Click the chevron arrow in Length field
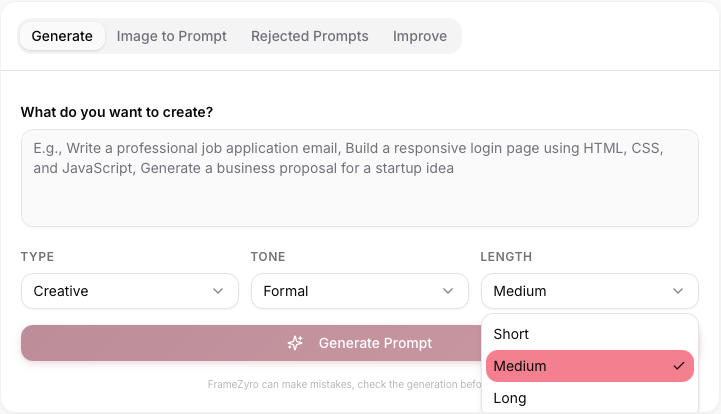Image resolution: width=721 pixels, height=414 pixels. point(678,291)
